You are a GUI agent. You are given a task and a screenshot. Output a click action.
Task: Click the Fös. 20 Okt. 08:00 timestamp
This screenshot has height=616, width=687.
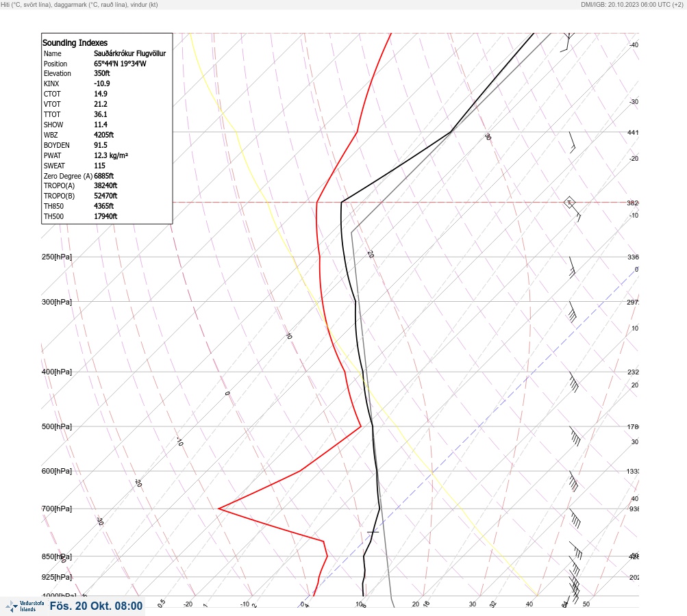click(96, 606)
